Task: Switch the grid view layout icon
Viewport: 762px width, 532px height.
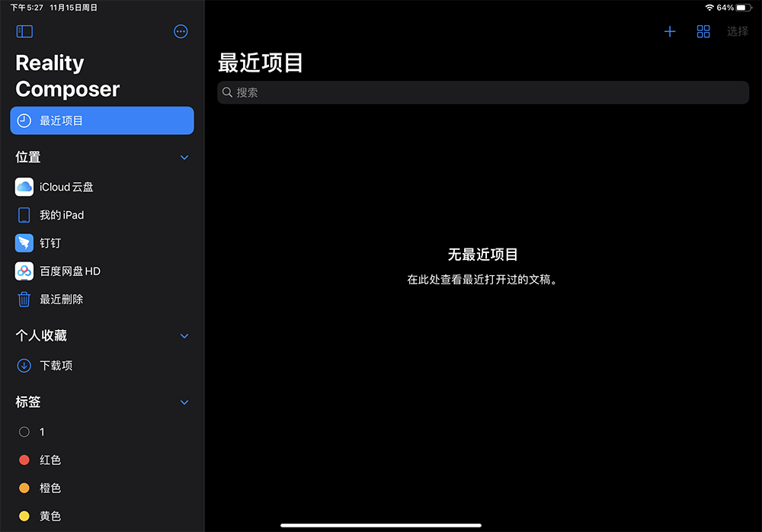Action: click(x=703, y=31)
